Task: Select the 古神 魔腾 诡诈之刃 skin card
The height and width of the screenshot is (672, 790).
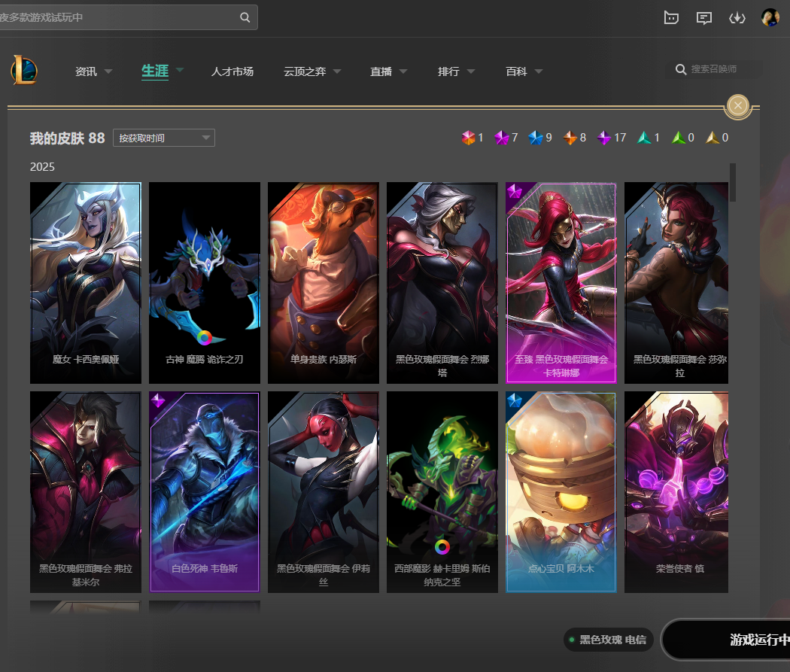Action: coord(205,283)
